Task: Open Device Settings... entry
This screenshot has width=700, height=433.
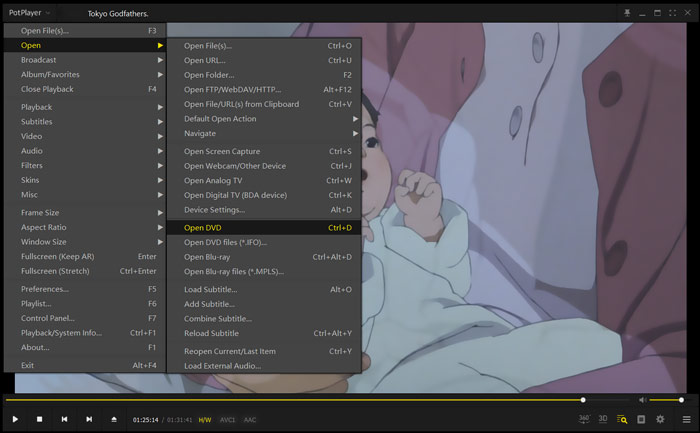Action: [264, 210]
